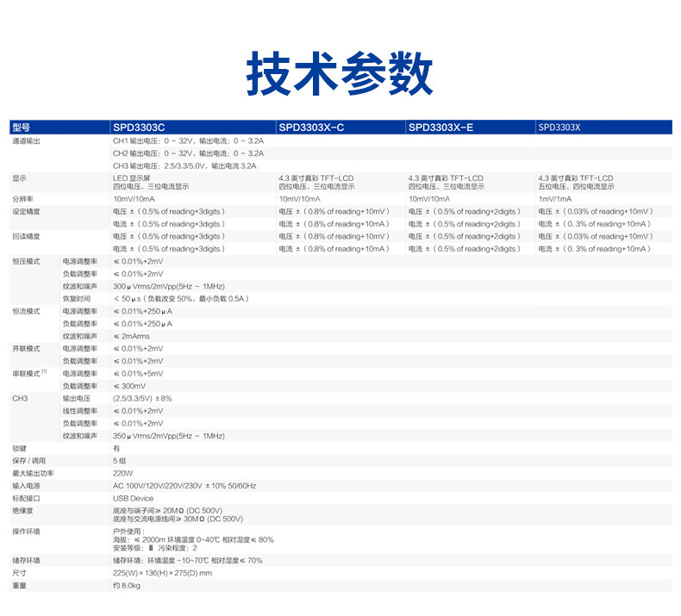Image resolution: width=681 pixels, height=616 pixels.
Task: Click the 底座与交流电源线间 ≥ 30MΩ line
Action: pos(178,520)
